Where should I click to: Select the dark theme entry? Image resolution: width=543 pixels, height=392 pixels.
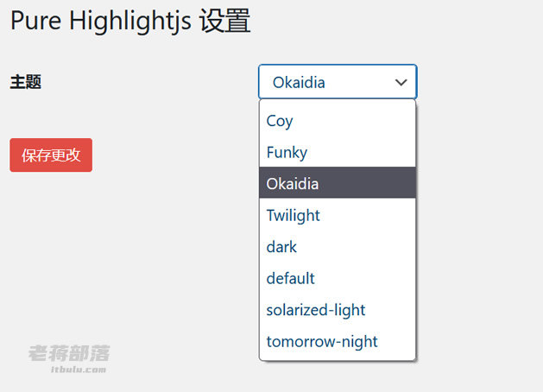point(338,247)
